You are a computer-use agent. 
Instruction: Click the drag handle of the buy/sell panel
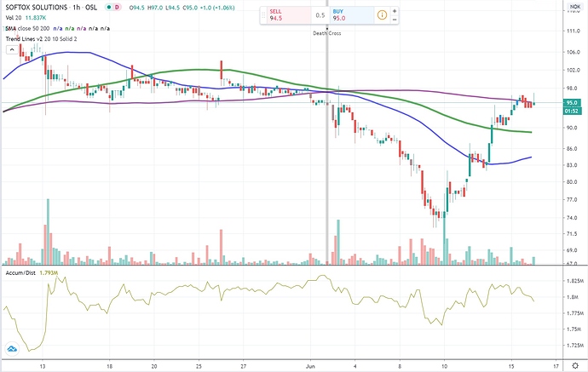(263, 15)
